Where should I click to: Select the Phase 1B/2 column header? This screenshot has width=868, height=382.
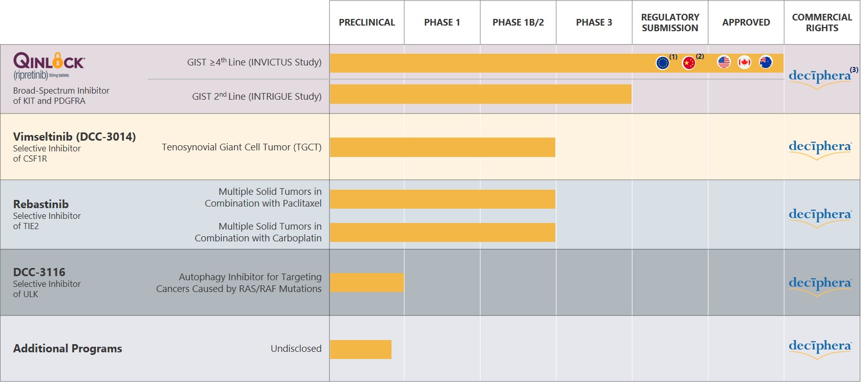pyautogui.click(x=518, y=23)
